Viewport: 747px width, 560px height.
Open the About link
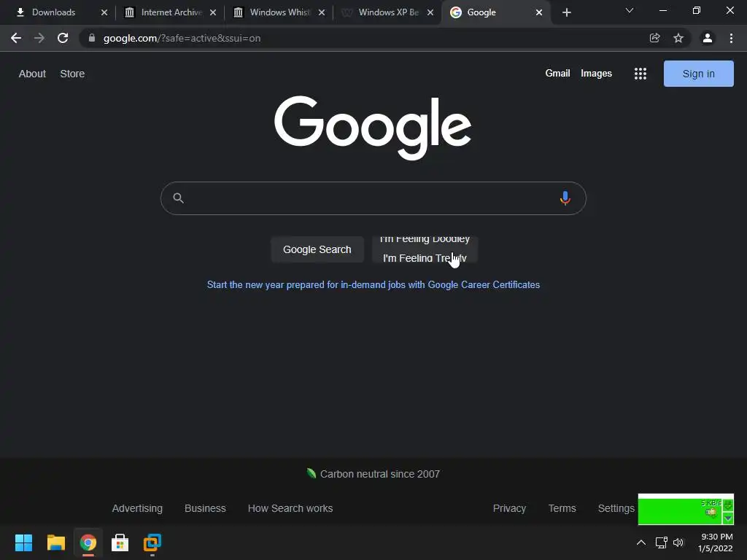32,74
